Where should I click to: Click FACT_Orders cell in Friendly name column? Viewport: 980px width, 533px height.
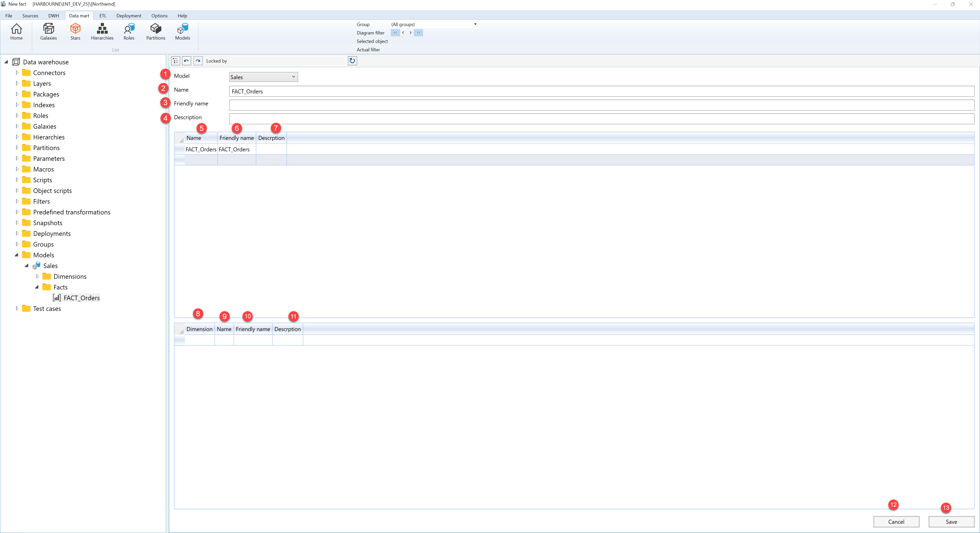(237, 149)
